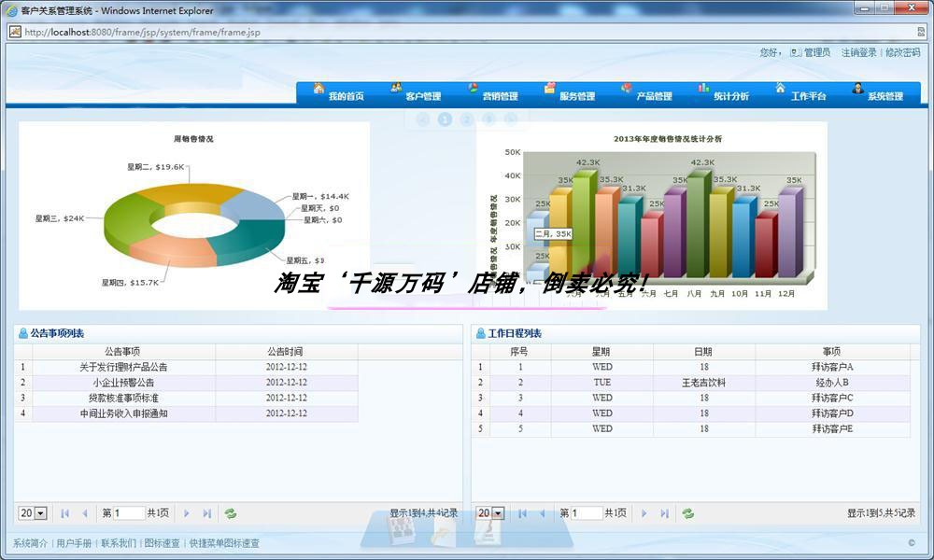Click the page icon in the address bar
The width and height of the screenshot is (934, 560).
(x=16, y=32)
